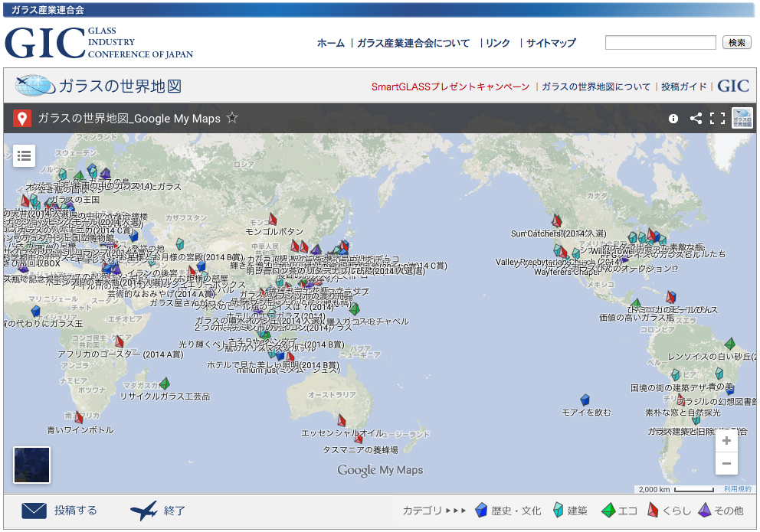
Task: Click the 終了 label
Action: [174, 511]
